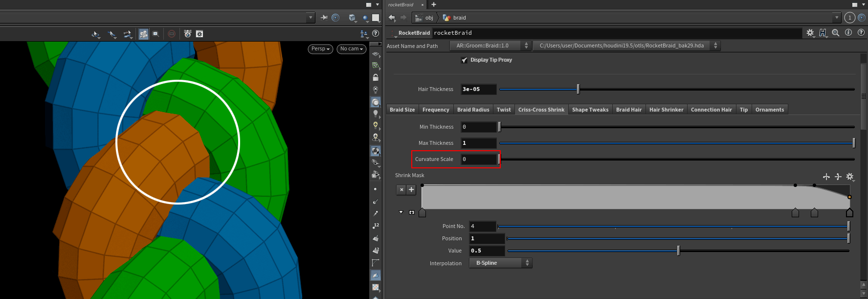The width and height of the screenshot is (868, 299).
Task: Go back with the network path left arrow
Action: point(392,18)
